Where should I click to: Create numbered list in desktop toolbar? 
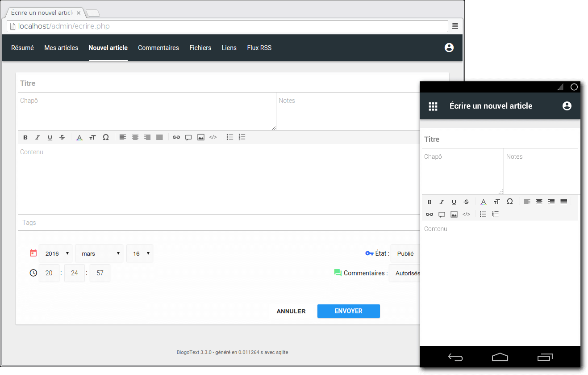pos(242,137)
